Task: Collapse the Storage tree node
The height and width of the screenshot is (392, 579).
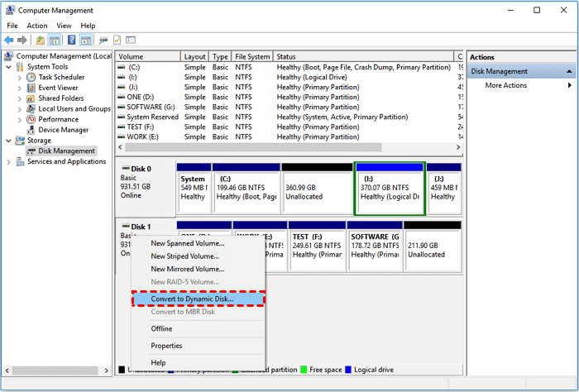Action: pos(9,141)
